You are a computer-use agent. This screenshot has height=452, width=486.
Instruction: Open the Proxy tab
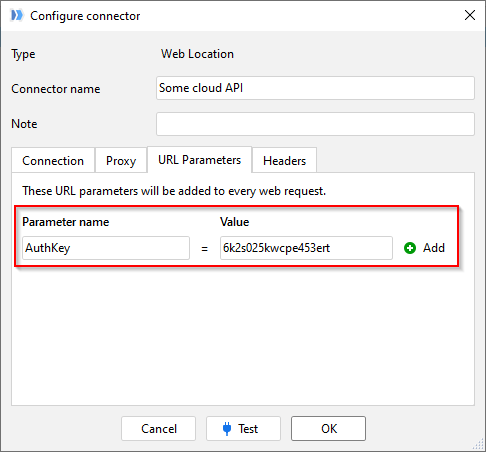coord(121,161)
